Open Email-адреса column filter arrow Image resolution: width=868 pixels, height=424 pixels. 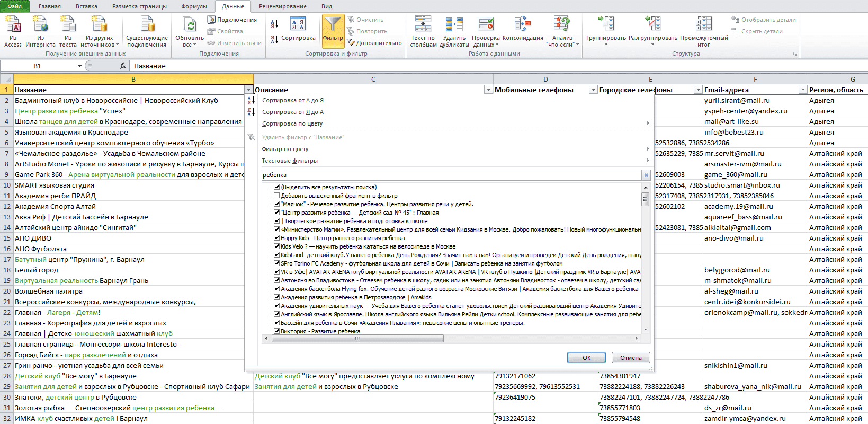pyautogui.click(x=803, y=90)
